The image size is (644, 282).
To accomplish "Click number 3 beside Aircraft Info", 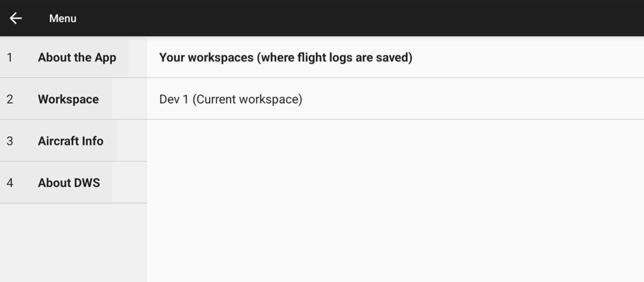I will [x=10, y=141].
